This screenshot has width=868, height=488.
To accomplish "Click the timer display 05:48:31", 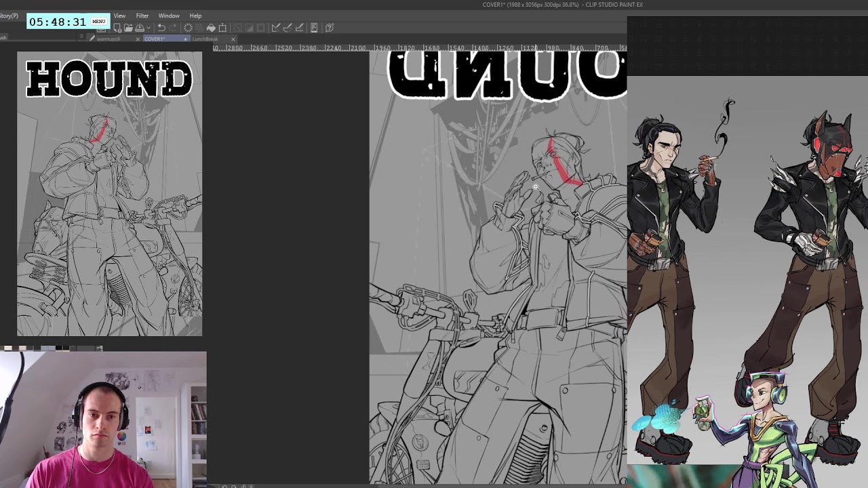I will click(58, 22).
